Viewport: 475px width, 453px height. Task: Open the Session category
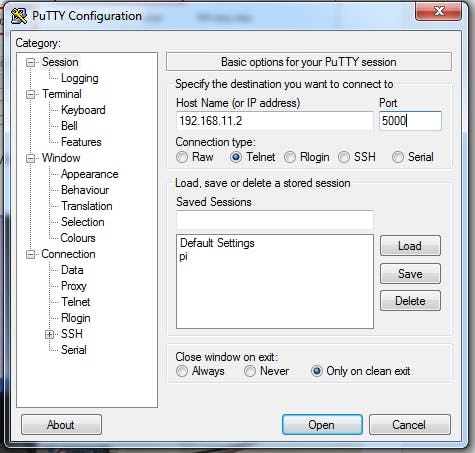[x=60, y=62]
